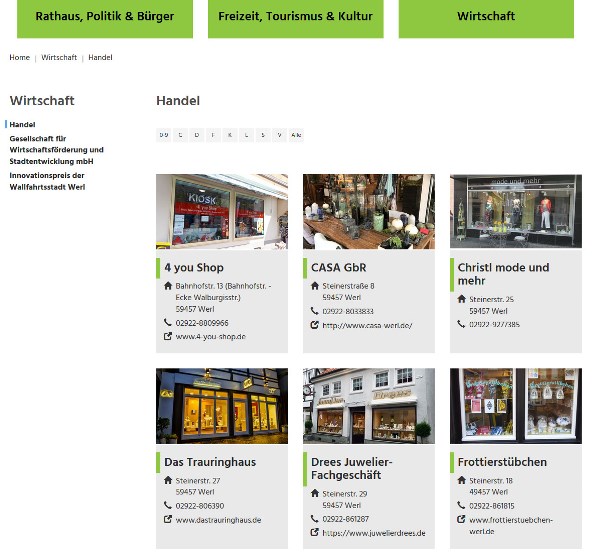Open the Wirtschaft main navigation tab
Image resolution: width=599 pixels, height=555 pixels.
pos(486,17)
